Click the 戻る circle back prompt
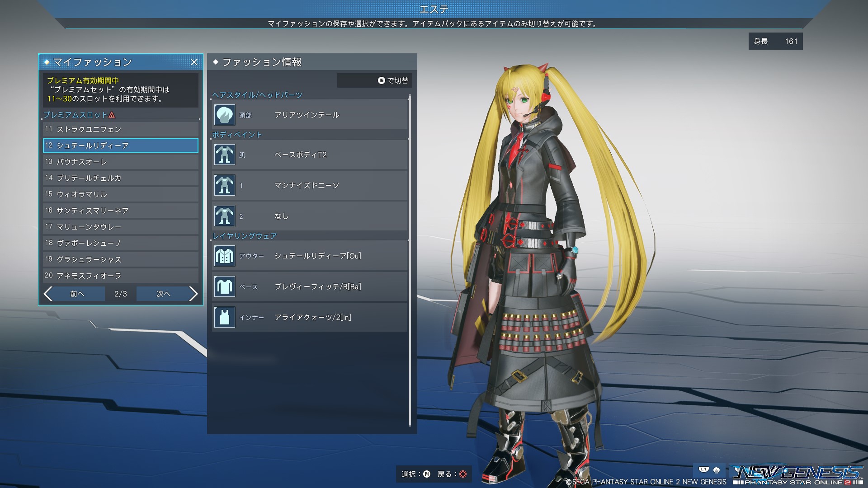 coord(452,474)
